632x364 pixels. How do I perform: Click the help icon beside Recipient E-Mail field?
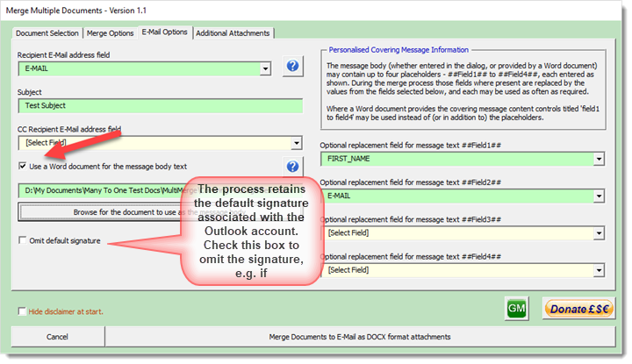tap(292, 67)
